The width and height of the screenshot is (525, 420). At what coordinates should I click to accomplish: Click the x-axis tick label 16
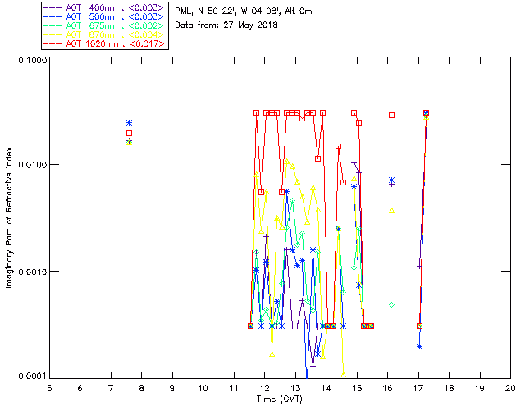[x=387, y=388]
